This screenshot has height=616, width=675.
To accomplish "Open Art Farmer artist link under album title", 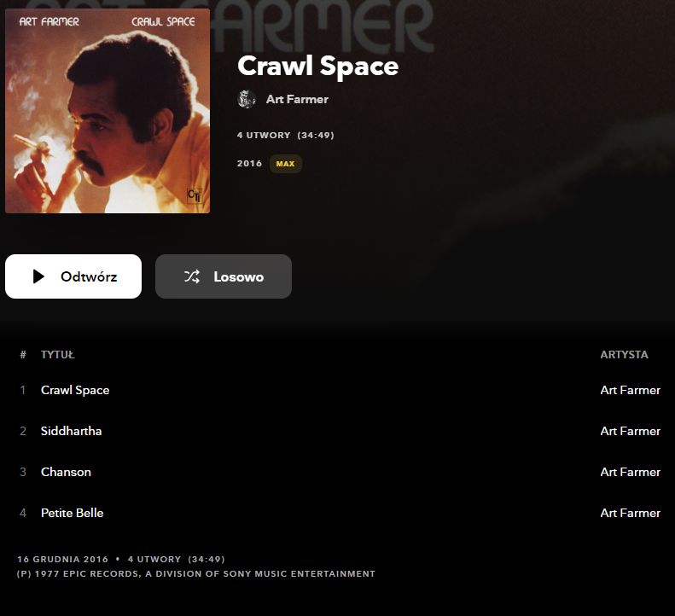I will [x=297, y=99].
